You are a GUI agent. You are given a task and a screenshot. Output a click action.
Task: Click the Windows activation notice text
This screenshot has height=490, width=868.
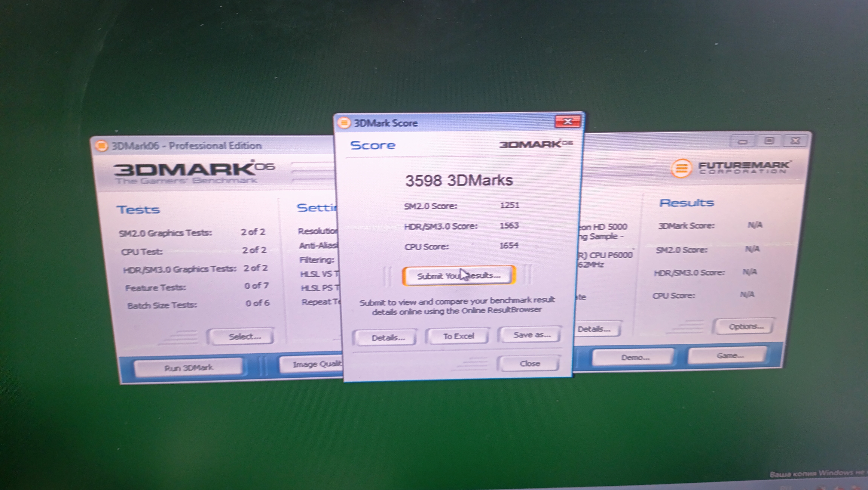click(x=819, y=474)
